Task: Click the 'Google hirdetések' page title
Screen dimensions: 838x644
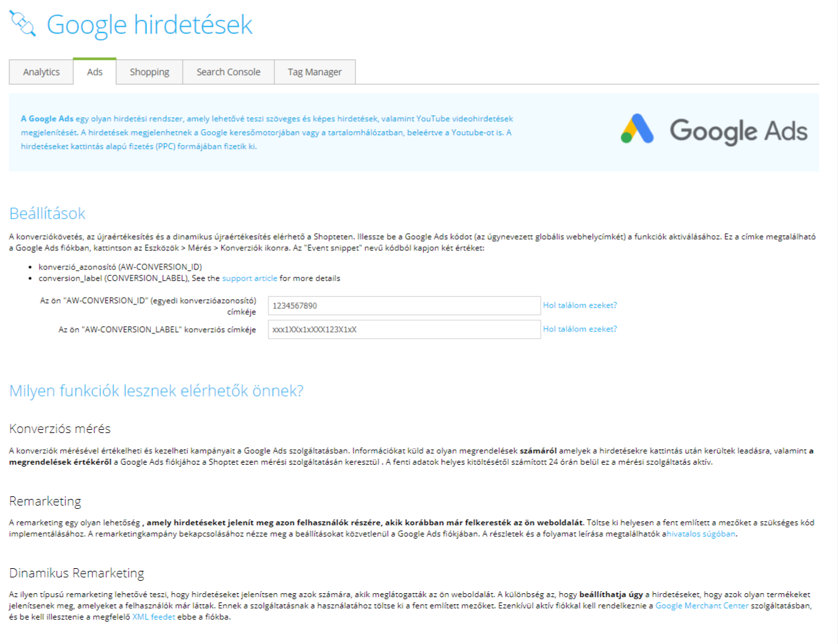Action: coord(150,25)
